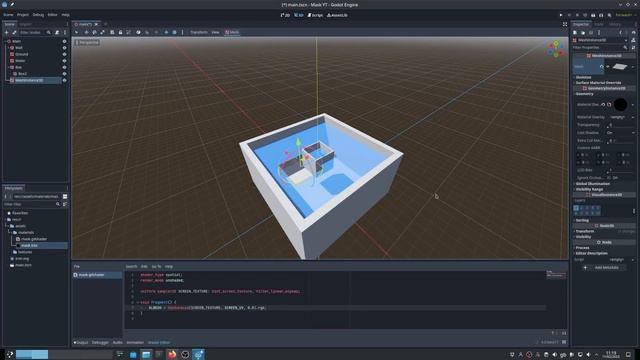
Task: Click the create new resource icon in Inspector
Action: 575,32
